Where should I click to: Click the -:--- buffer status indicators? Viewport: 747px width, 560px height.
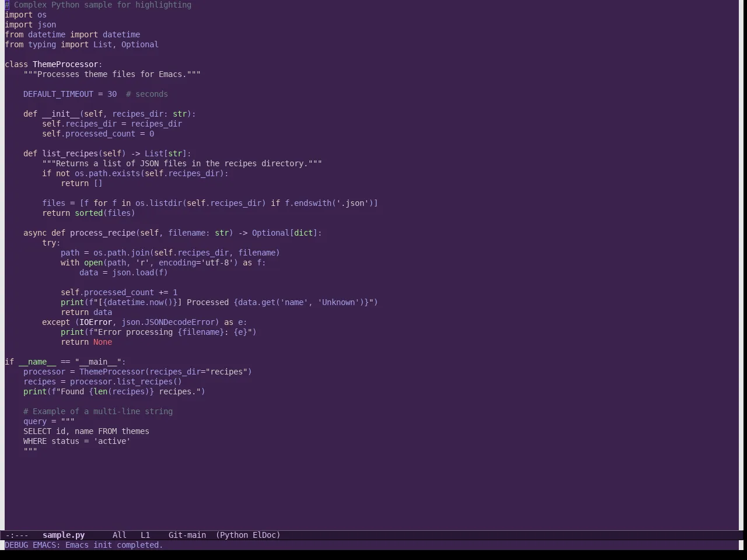[17, 535]
